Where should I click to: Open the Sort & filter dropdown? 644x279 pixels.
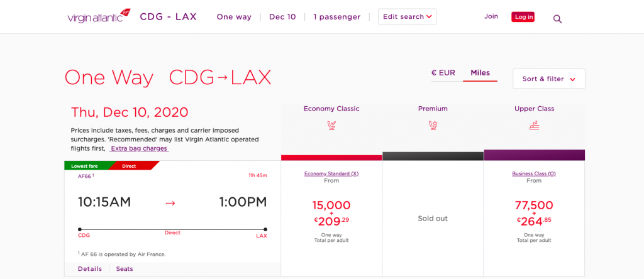pos(548,79)
